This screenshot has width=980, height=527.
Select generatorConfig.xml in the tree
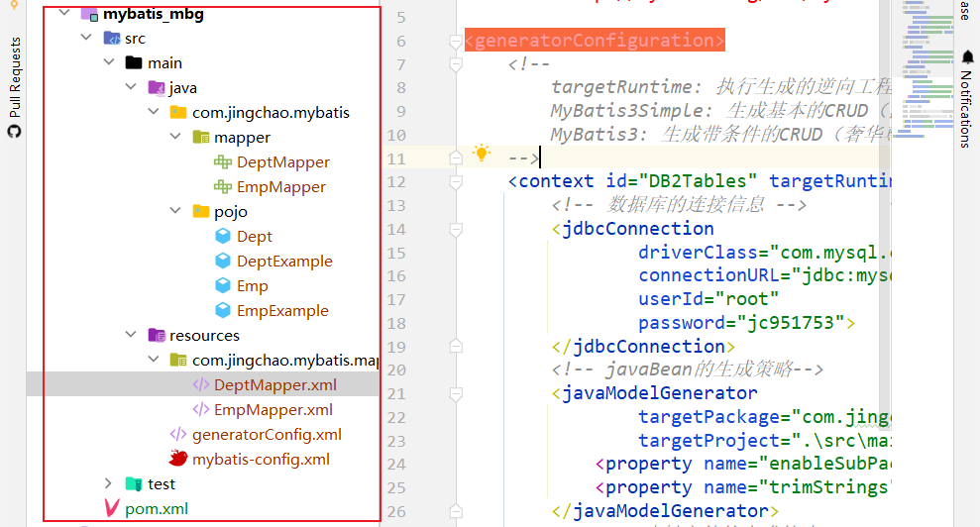267,435
